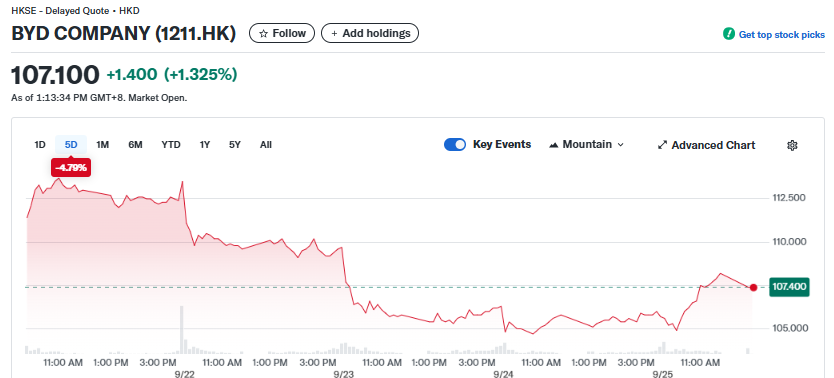Click the green top stock picks icon

[729, 34]
